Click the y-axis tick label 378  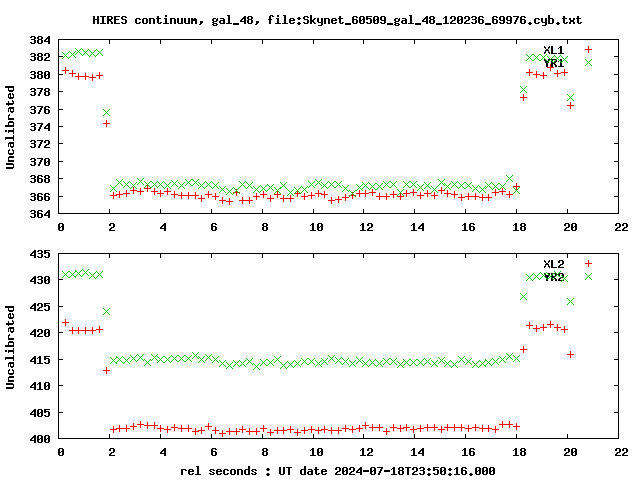40,92
